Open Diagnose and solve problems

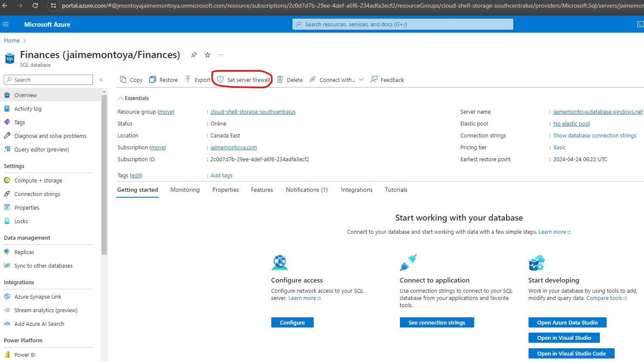[x=51, y=136]
